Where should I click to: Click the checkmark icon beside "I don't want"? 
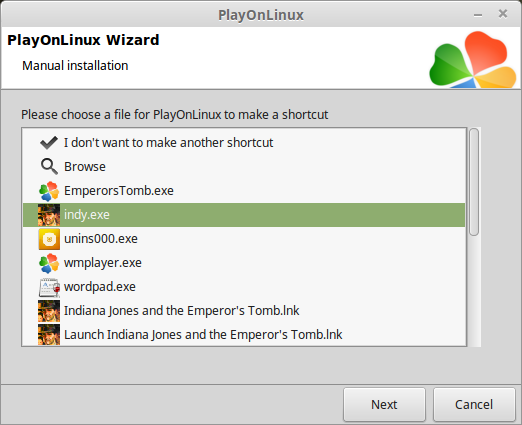49,143
